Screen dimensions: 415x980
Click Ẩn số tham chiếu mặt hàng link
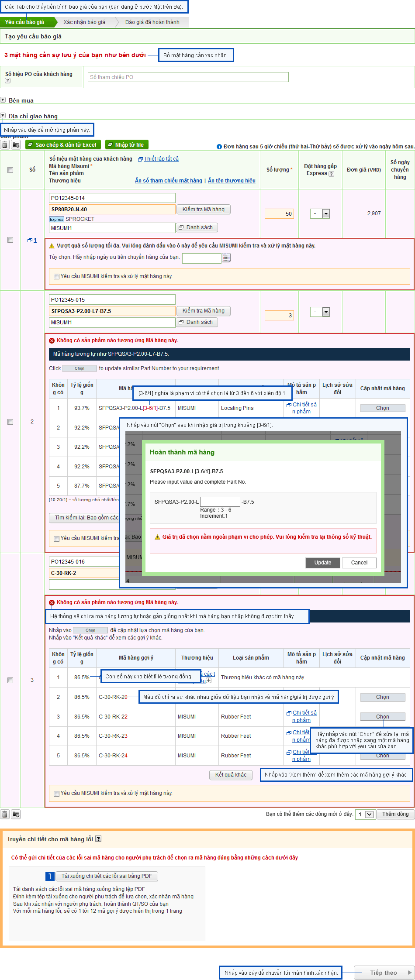[169, 181]
